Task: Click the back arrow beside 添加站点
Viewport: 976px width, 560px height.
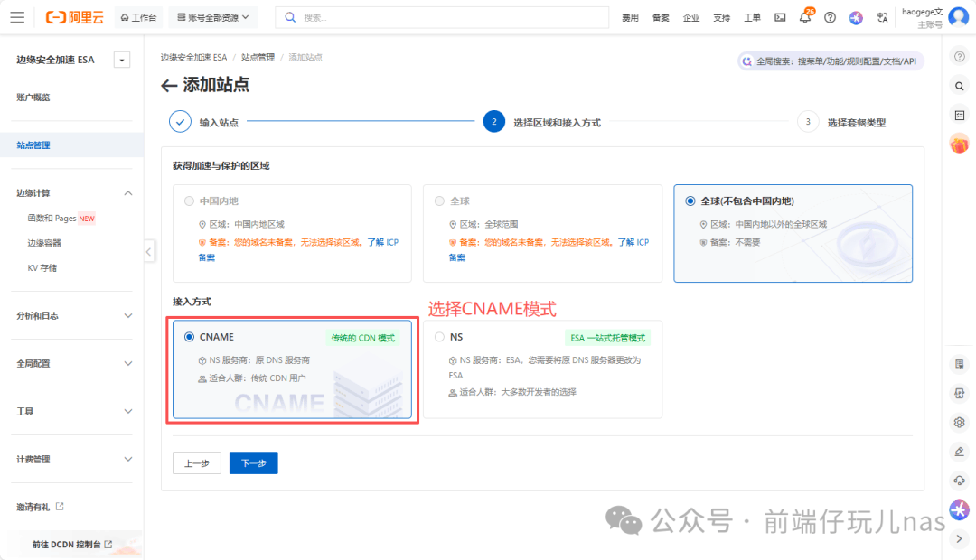Action: tap(169, 86)
